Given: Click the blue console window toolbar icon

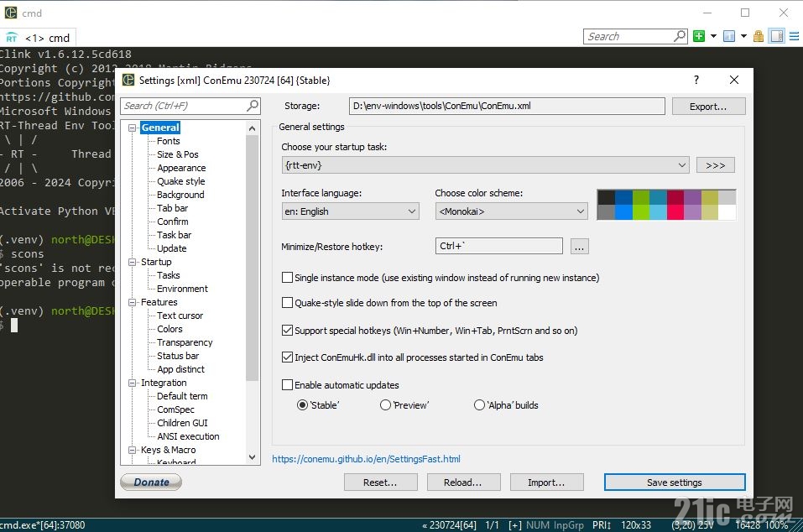Looking at the screenshot, I should tap(729, 36).
